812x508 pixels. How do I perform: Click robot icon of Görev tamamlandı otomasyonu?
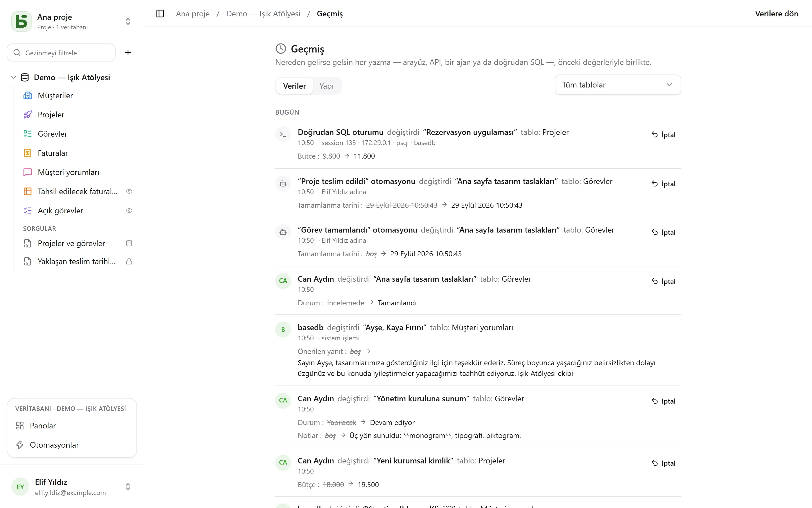[283, 232]
